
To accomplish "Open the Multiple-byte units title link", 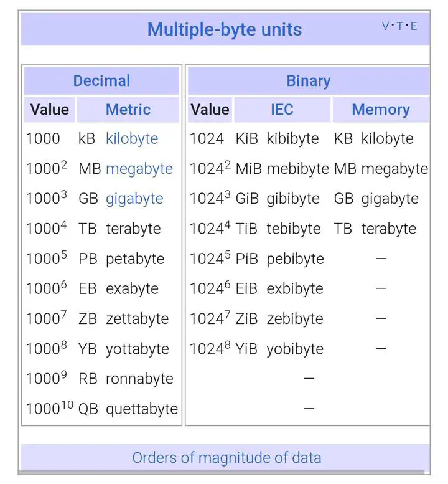I will point(224,29).
